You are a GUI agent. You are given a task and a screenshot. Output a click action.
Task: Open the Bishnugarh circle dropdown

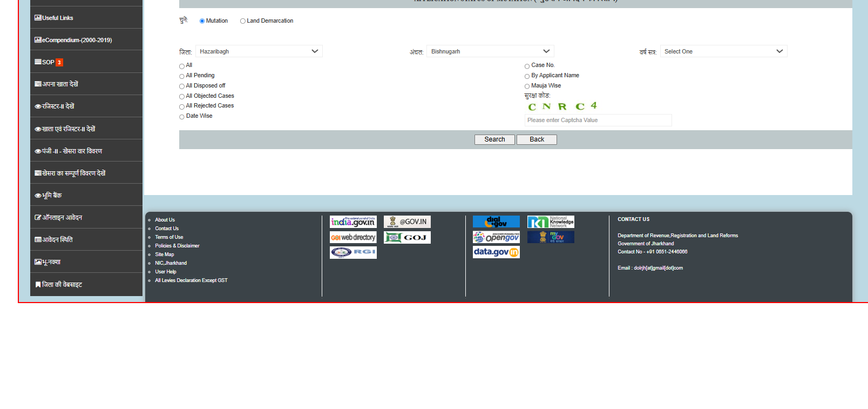[x=490, y=51]
